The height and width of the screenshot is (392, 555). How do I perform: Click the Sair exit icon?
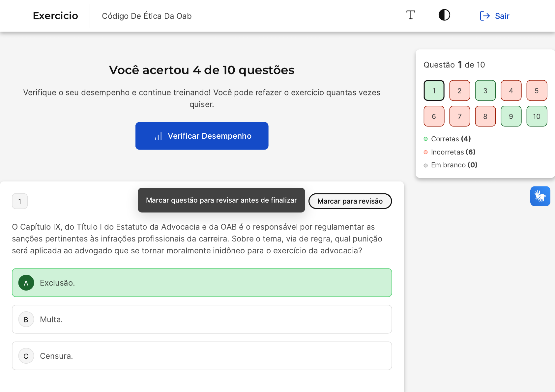tap(484, 16)
